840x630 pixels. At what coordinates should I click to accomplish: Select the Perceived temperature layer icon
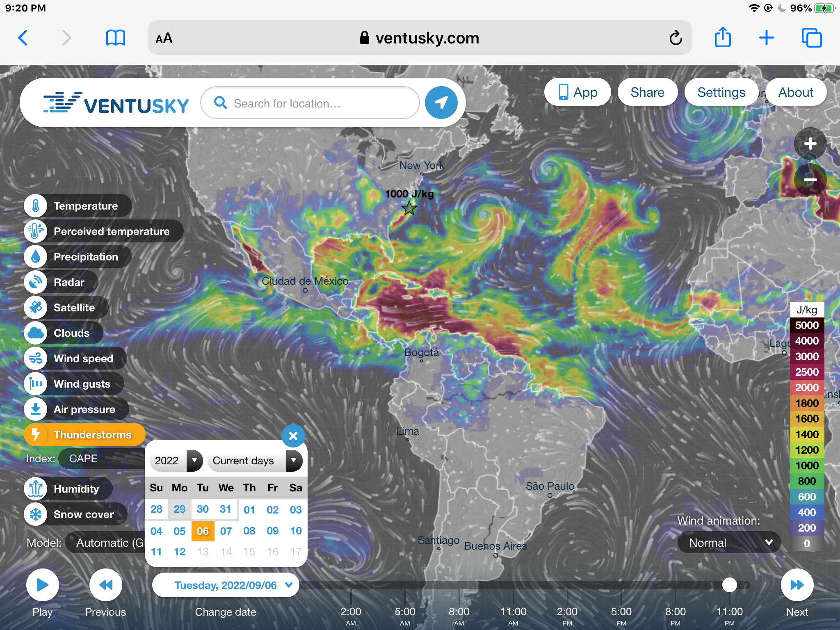pyautogui.click(x=36, y=231)
